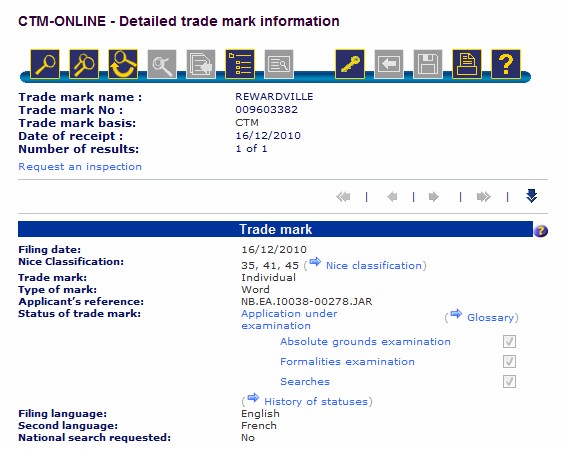Open the Glossary link
The width and height of the screenshot is (565, 449).
pyautogui.click(x=490, y=317)
